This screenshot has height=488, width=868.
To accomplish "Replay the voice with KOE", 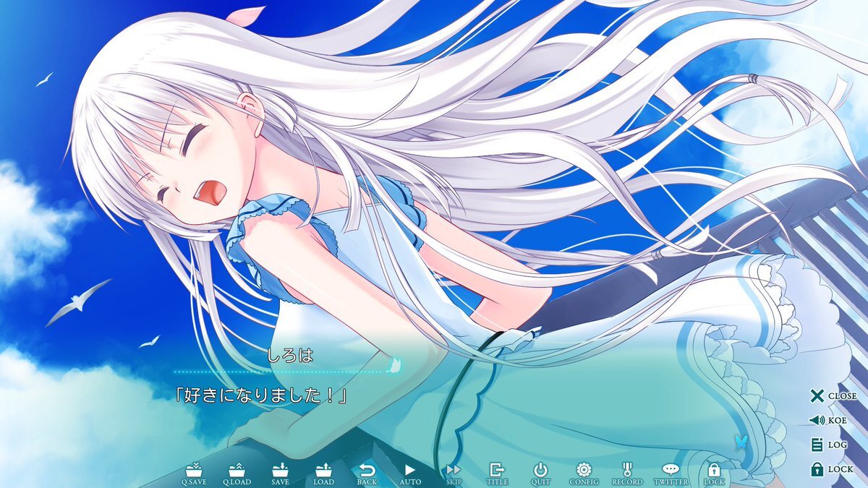I will (x=827, y=420).
